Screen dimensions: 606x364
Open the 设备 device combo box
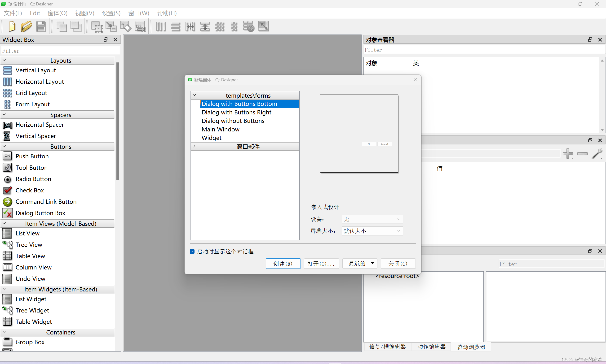pyautogui.click(x=372, y=219)
